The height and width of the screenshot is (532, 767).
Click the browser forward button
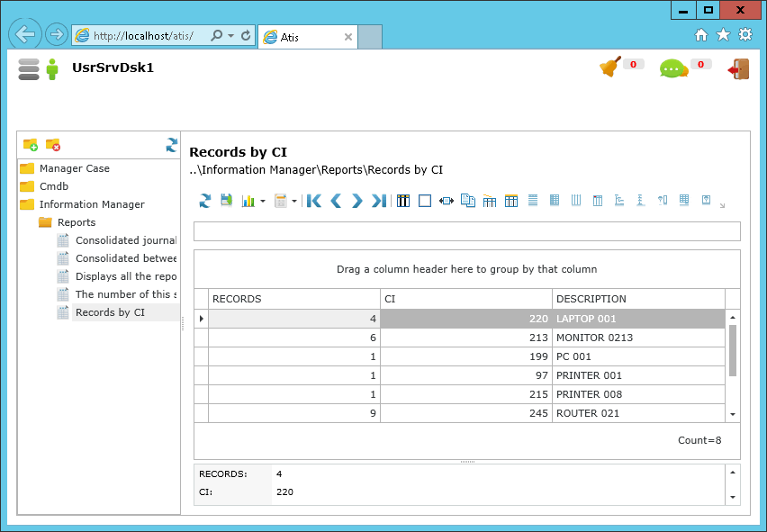pyautogui.click(x=57, y=34)
